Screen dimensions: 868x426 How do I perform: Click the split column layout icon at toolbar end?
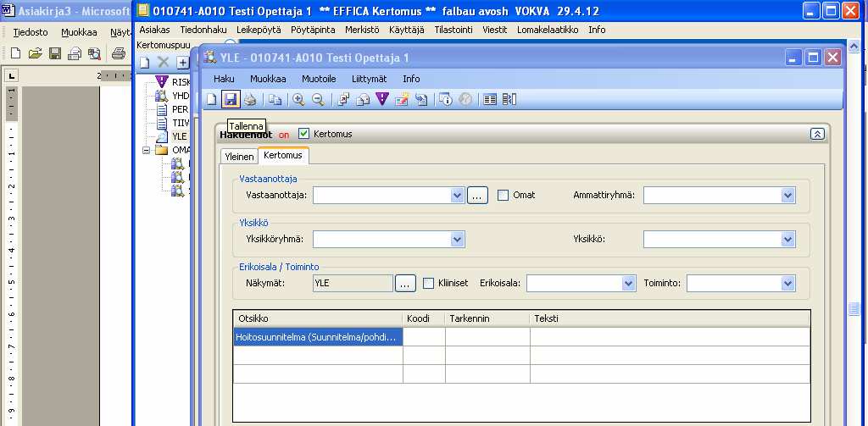click(509, 100)
